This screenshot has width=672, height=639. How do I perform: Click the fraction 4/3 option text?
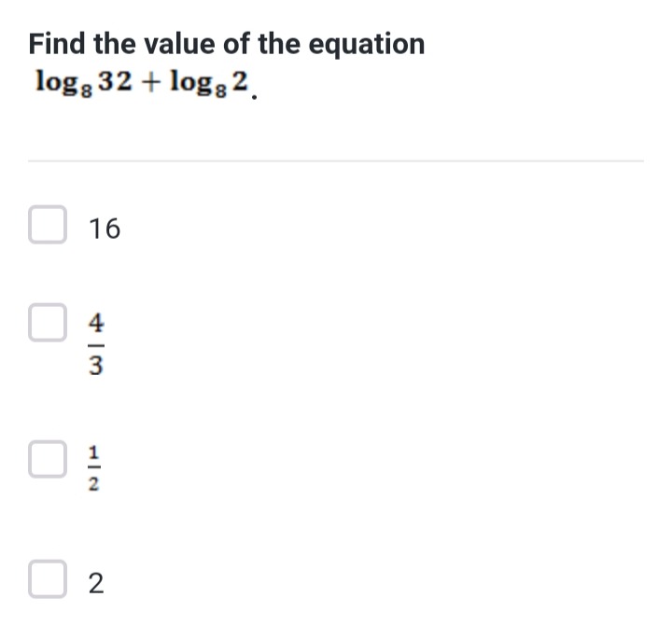coord(96,344)
